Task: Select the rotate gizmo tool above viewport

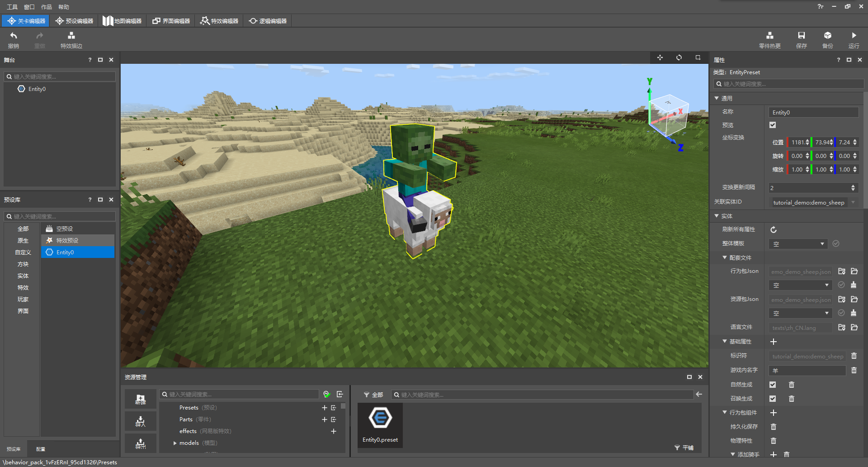Action: (x=679, y=57)
